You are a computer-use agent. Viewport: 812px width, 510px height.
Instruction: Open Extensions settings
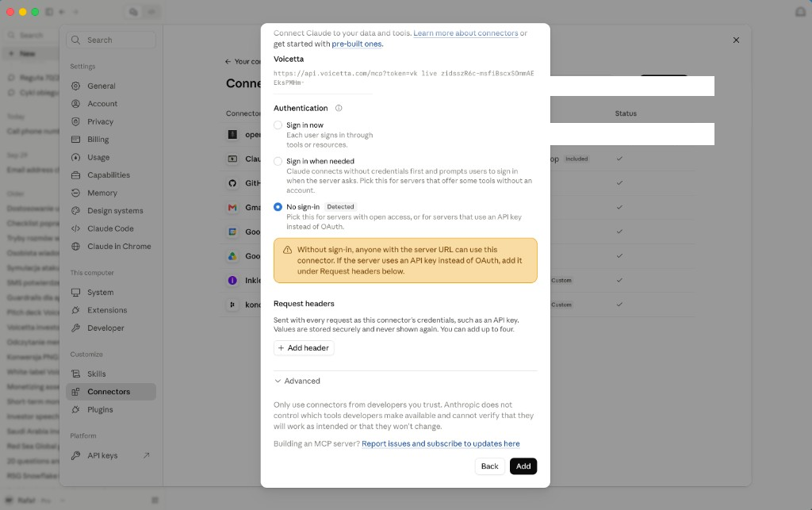(111, 310)
